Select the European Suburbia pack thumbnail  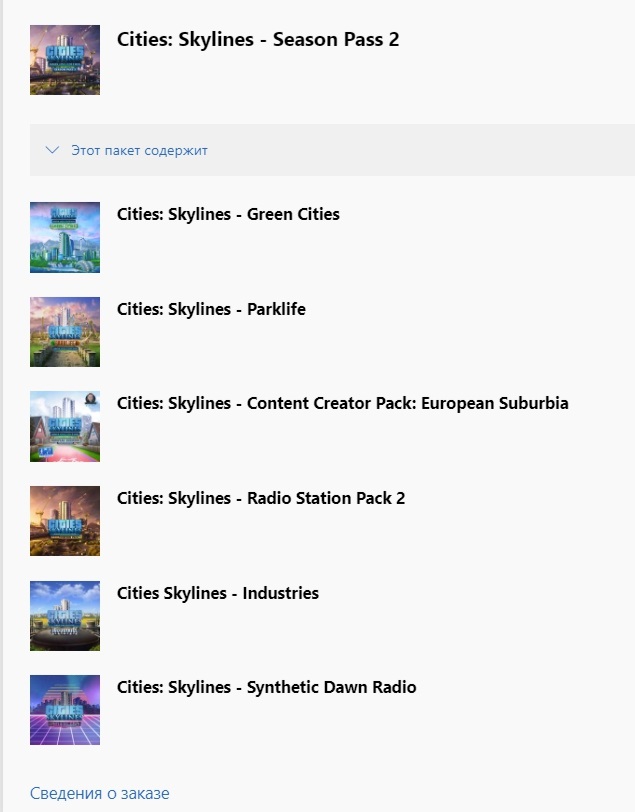coord(65,427)
